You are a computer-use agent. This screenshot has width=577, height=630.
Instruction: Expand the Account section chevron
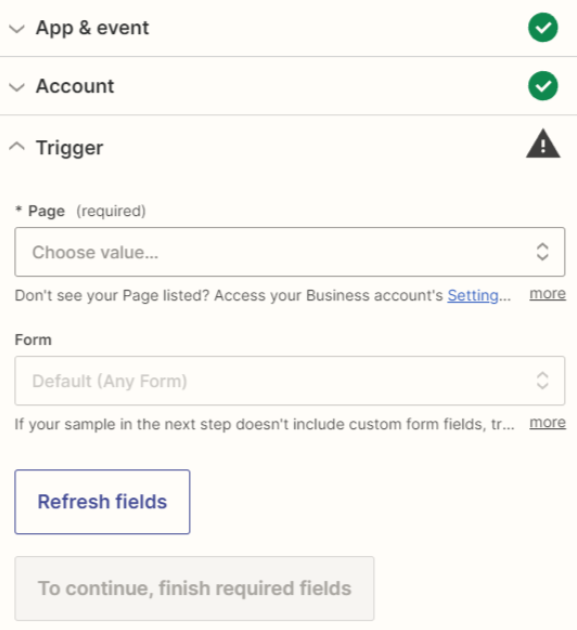click(17, 87)
